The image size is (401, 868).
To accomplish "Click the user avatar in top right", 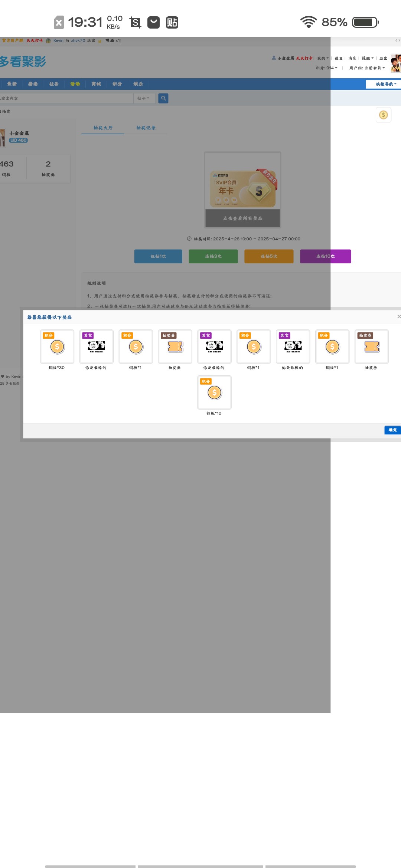I will tap(396, 63).
